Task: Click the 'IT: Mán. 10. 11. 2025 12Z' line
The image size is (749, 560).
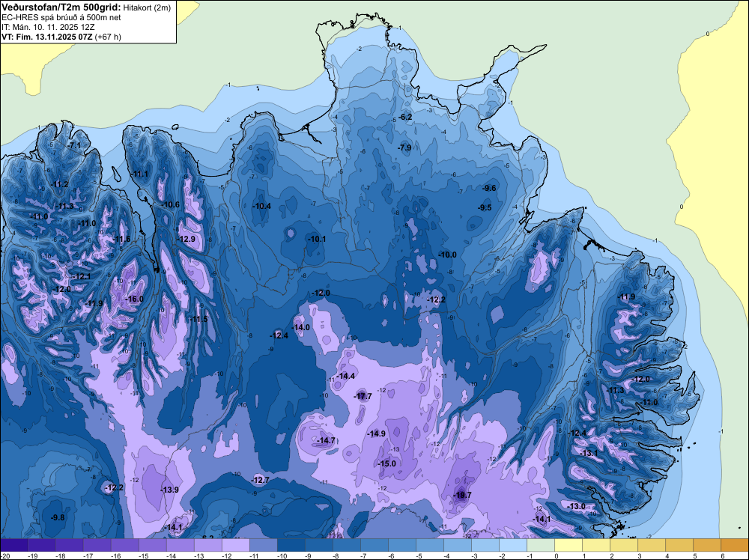Action: pos(48,27)
